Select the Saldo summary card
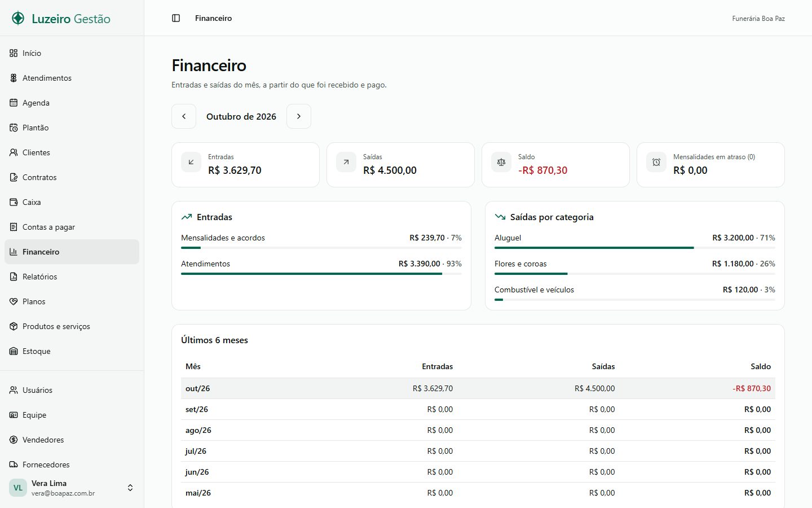The image size is (812, 508). click(555, 165)
